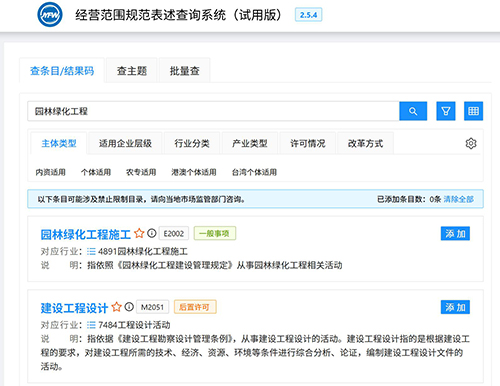The height and width of the screenshot is (386, 500).
Task: Show info icon for 建设工程设计
Action: point(129,307)
